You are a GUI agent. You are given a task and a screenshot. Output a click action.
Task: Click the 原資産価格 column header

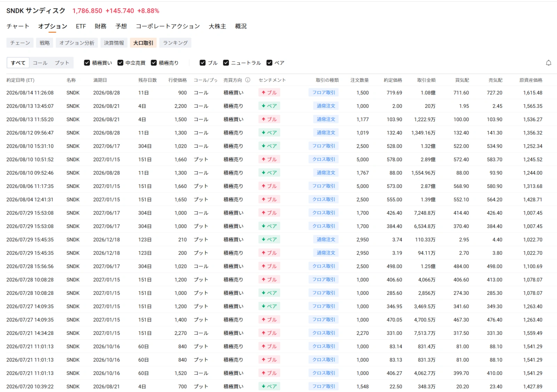pos(531,80)
